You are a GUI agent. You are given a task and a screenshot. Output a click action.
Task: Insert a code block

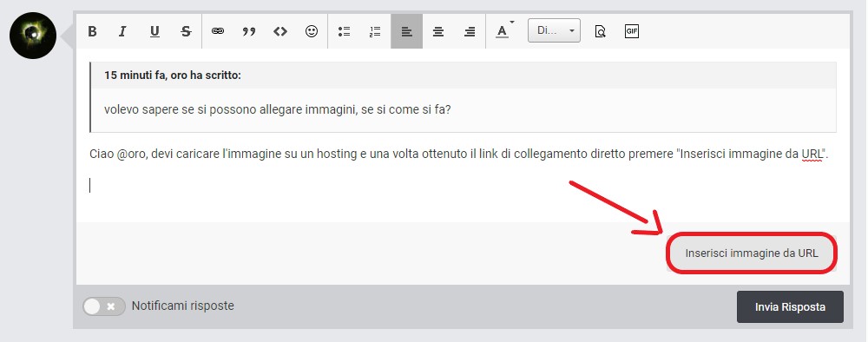tap(280, 31)
